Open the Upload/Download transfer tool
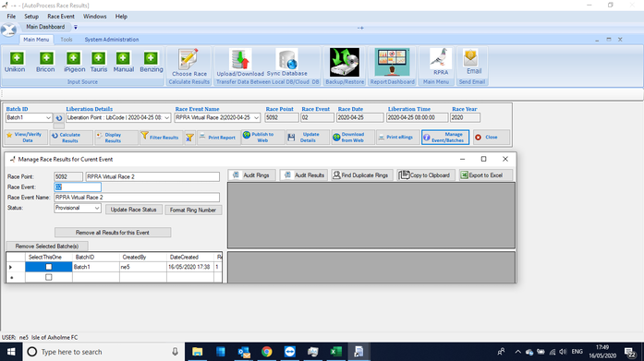The image size is (644, 361). point(240,63)
